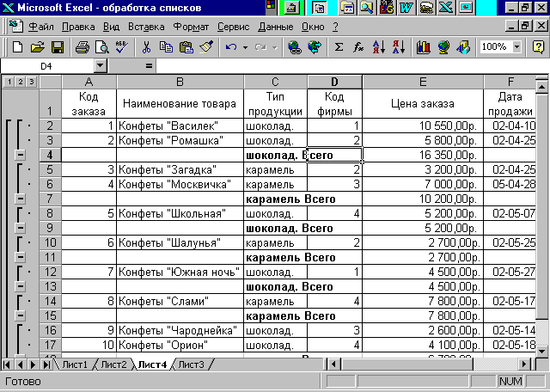This screenshot has width=550, height=392.
Task: Paste from clipboard icon
Action: pyautogui.click(x=186, y=46)
